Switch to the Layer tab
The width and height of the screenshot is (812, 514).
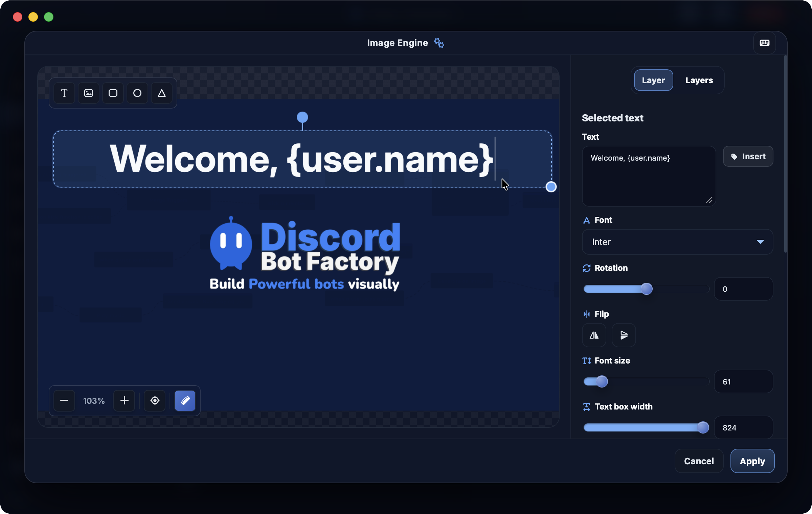coord(653,80)
